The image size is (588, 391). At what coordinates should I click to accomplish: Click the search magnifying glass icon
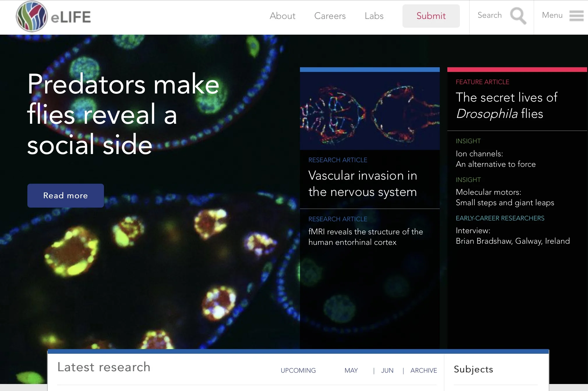pos(518,16)
